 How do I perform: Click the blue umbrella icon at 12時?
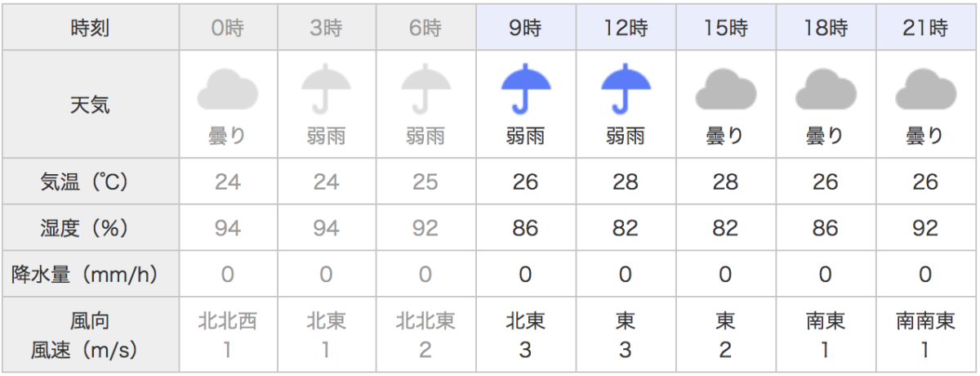click(626, 89)
